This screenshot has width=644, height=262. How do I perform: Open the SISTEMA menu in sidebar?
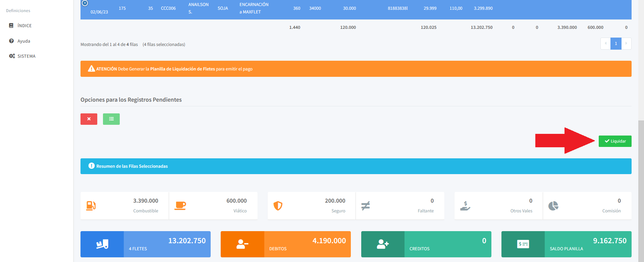point(26,56)
